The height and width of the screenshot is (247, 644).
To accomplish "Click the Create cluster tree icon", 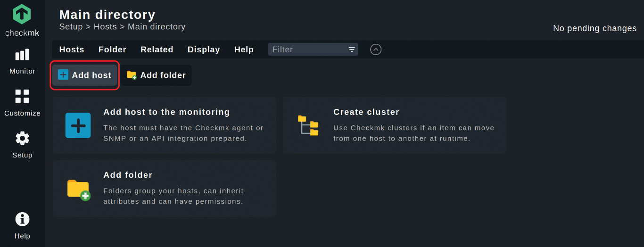I will pos(308,125).
